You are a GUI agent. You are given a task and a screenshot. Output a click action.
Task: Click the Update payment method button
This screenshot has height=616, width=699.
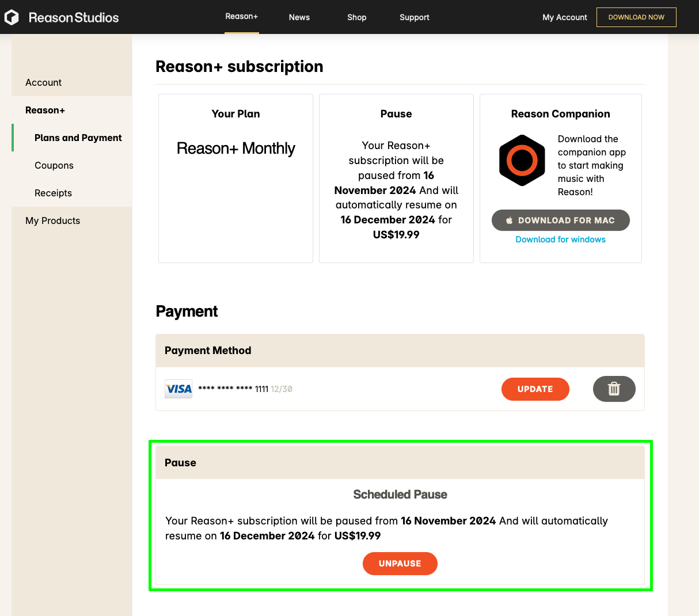point(535,389)
